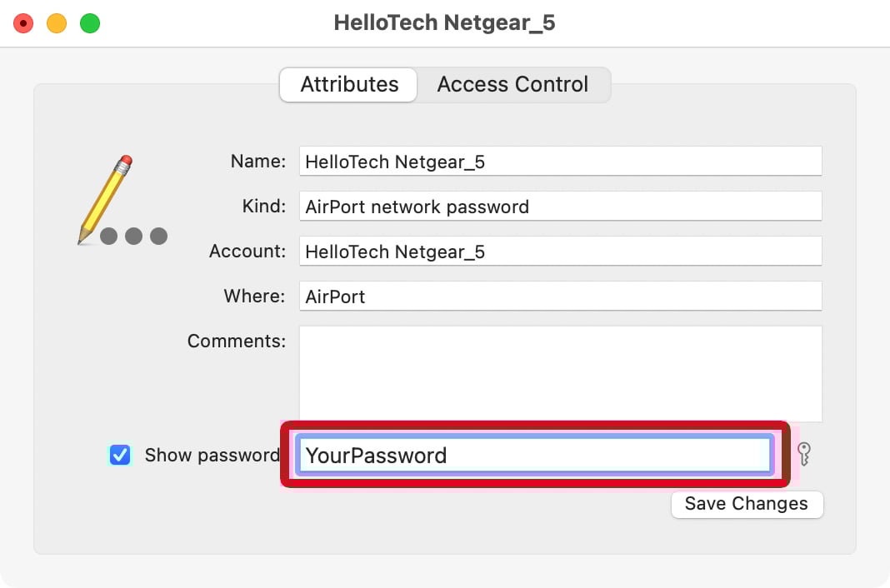Click the yellow minimize window button

56,23
